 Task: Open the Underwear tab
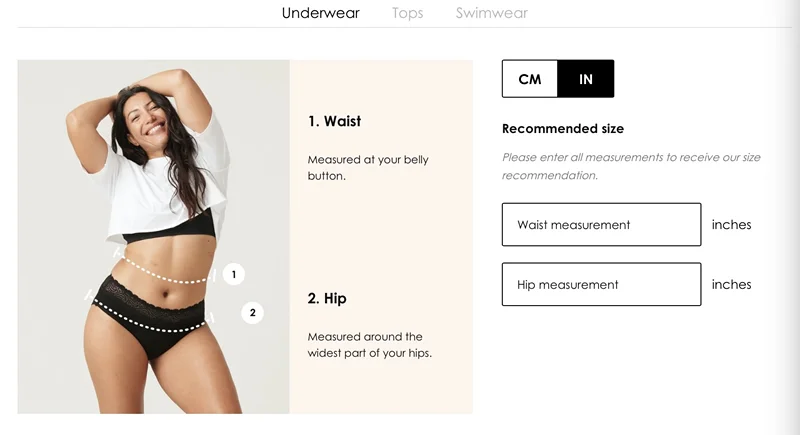click(320, 13)
